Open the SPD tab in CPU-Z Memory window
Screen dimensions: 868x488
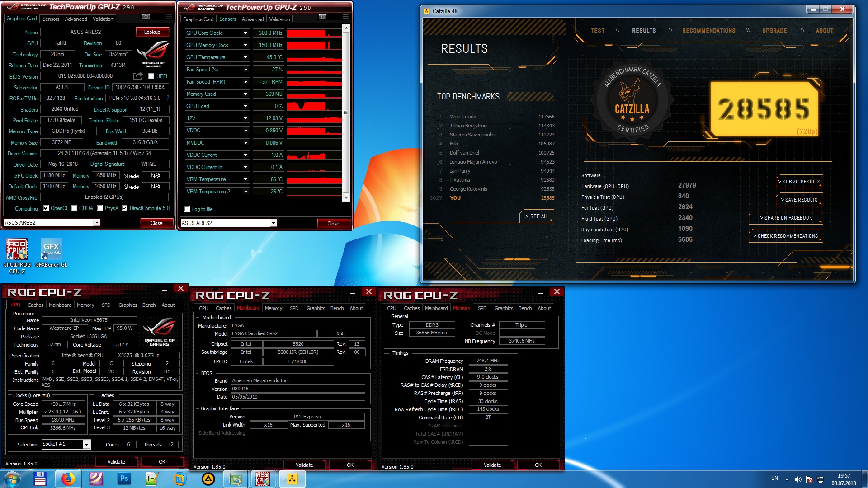point(482,308)
